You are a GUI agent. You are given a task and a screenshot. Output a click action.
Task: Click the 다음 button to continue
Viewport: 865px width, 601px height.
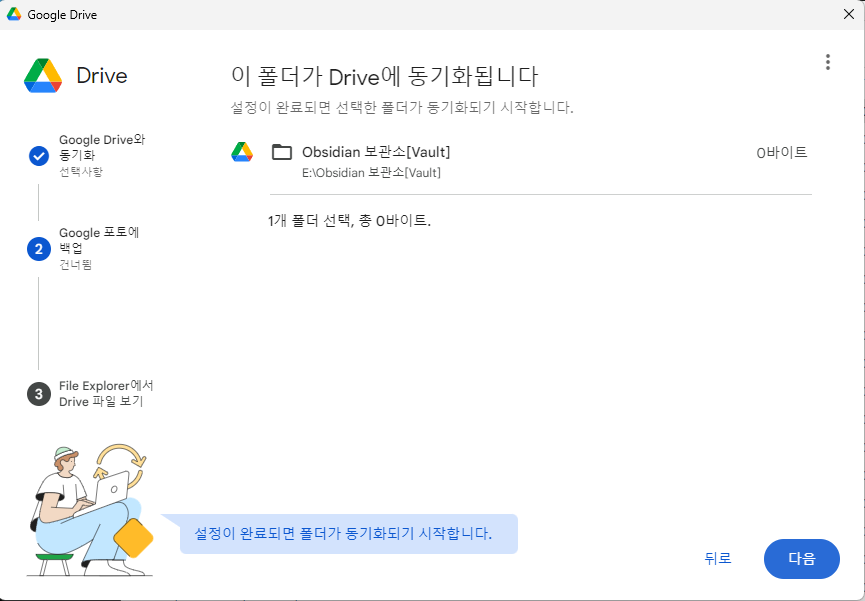point(801,559)
